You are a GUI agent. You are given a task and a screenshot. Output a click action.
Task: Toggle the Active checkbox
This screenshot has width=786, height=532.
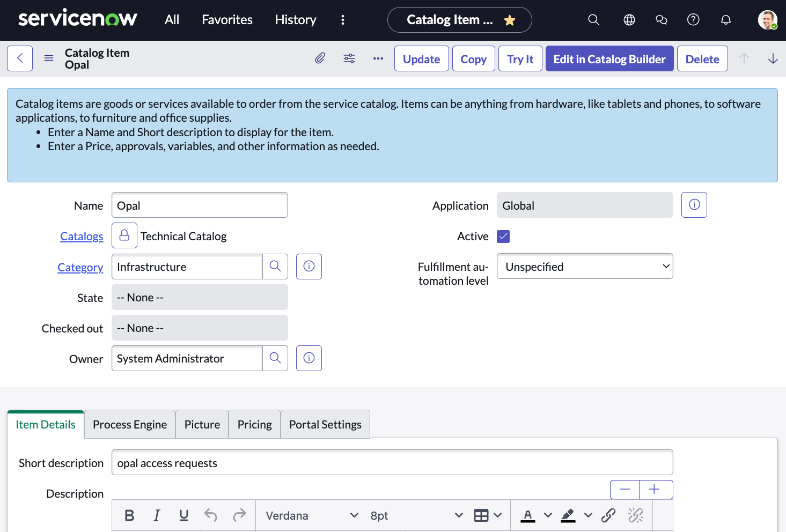coord(503,236)
